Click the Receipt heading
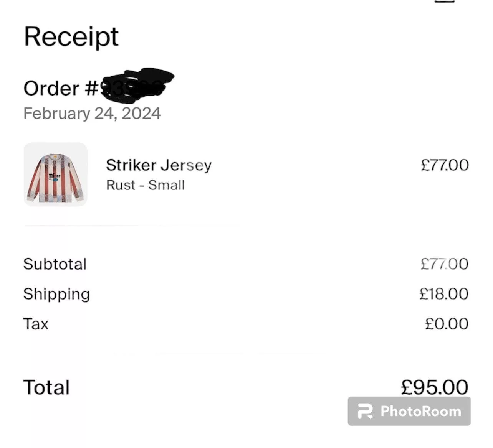This screenshot has height=448, width=493. coord(71,37)
